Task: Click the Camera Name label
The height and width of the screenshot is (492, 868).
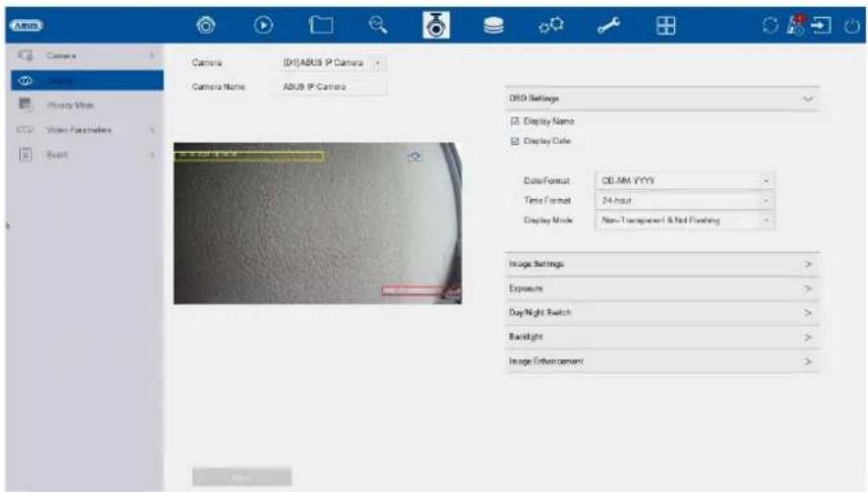Action: click(x=218, y=87)
